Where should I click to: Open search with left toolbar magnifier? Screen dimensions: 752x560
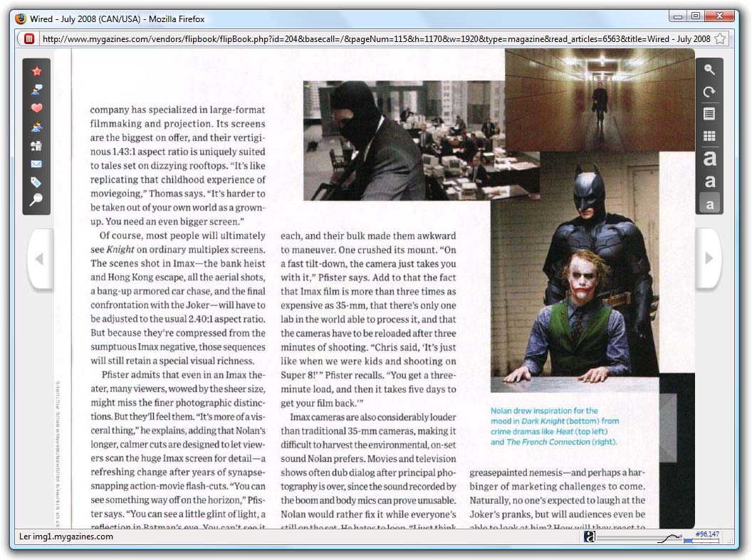[x=36, y=200]
